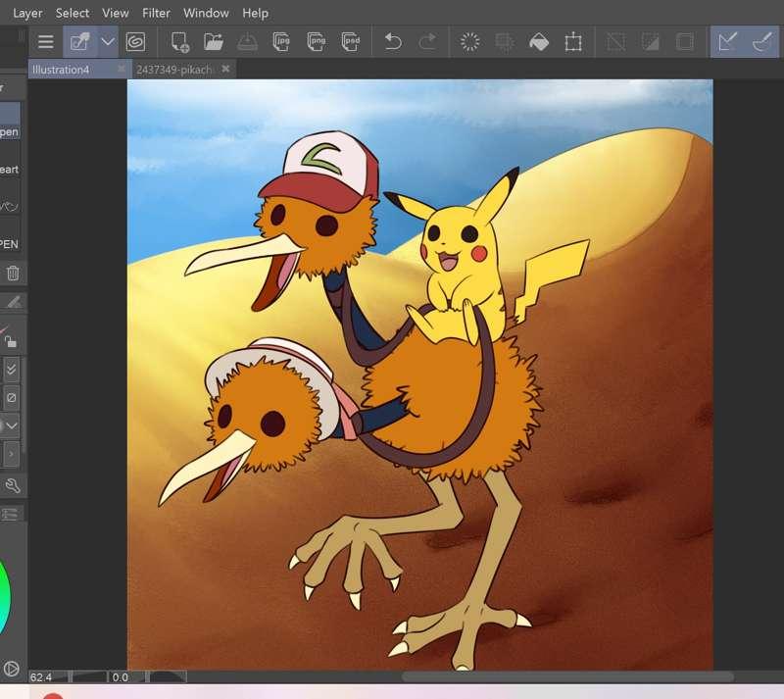Export the image as png
Image resolution: width=784 pixels, height=699 pixels.
[316, 42]
